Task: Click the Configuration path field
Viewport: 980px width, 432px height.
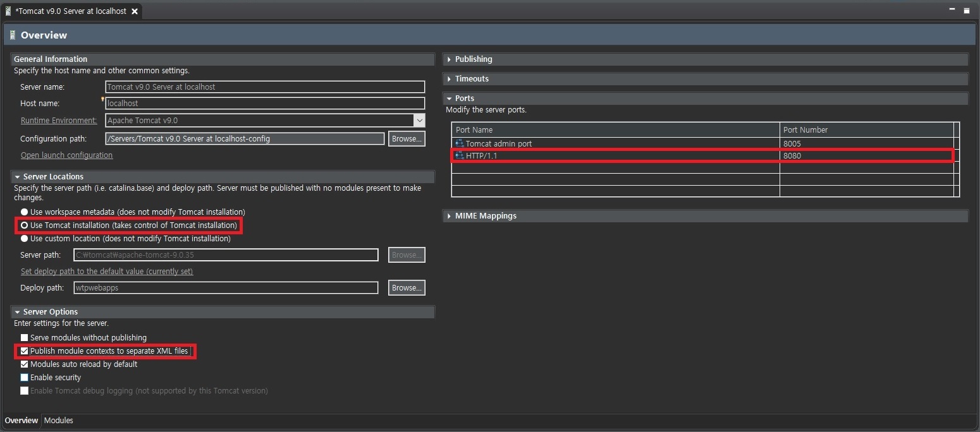Action: click(x=245, y=138)
